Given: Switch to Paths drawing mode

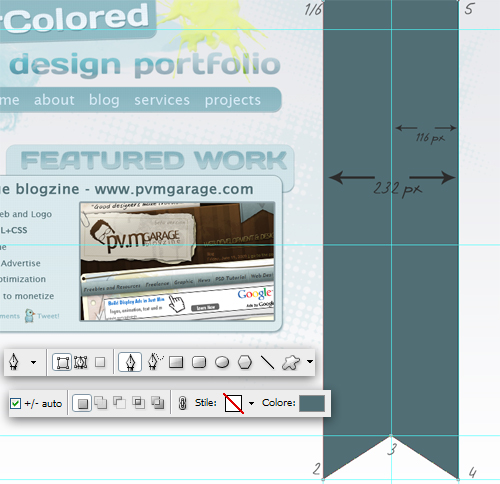Looking at the screenshot, I should (81, 362).
